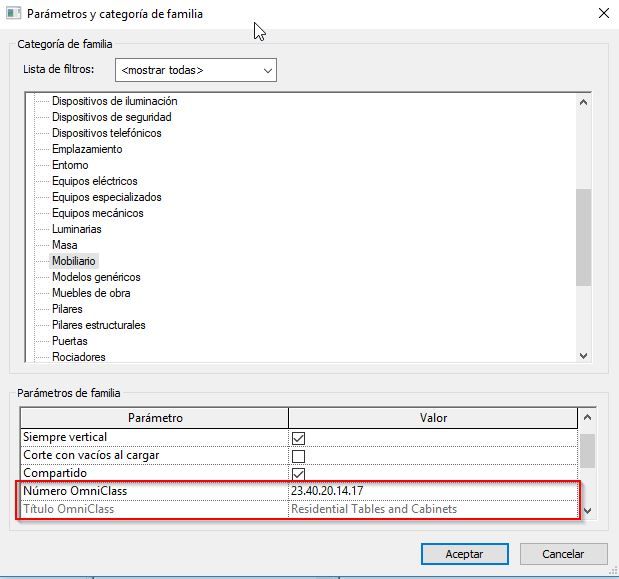
Task: Choose the Emplazamiento category
Action: click(x=87, y=149)
